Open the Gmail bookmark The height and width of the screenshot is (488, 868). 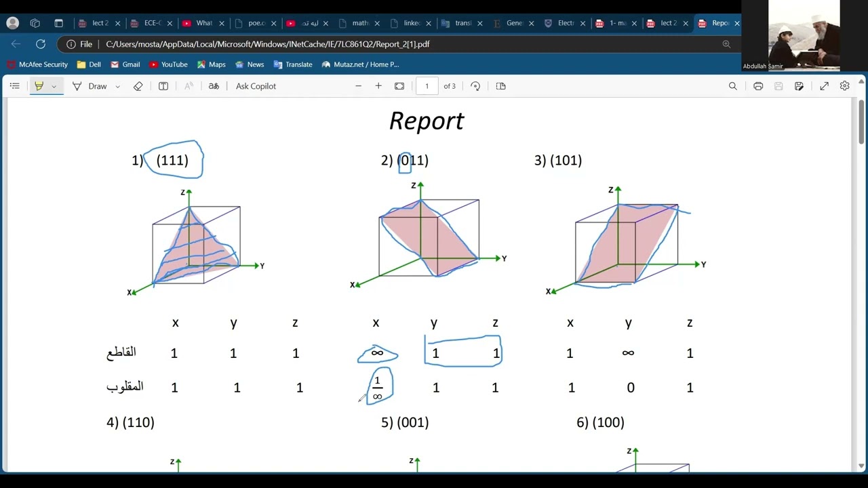point(125,64)
